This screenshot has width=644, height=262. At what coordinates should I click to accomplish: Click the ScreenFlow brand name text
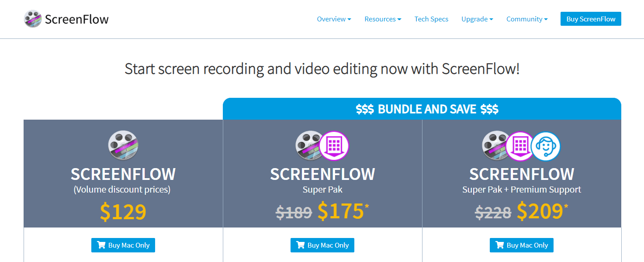click(x=77, y=19)
